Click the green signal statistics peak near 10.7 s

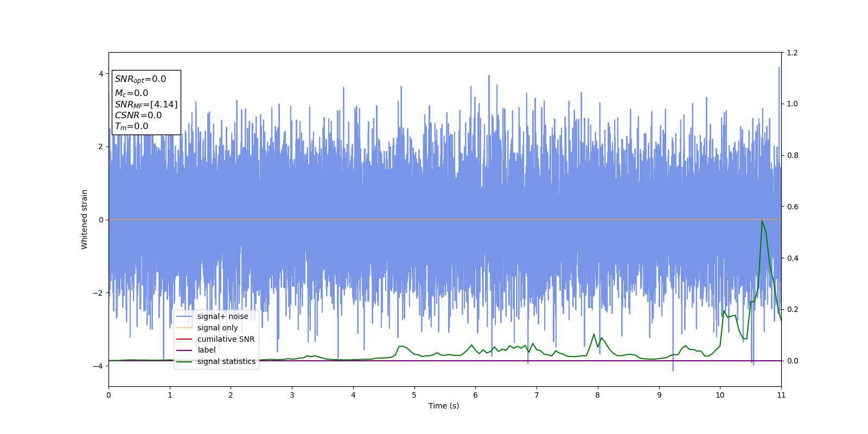coord(762,221)
